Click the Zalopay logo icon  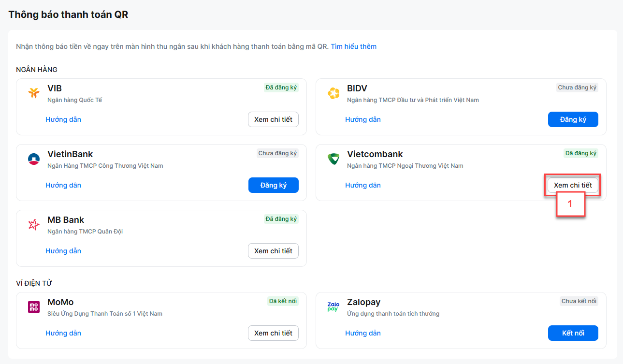333,307
